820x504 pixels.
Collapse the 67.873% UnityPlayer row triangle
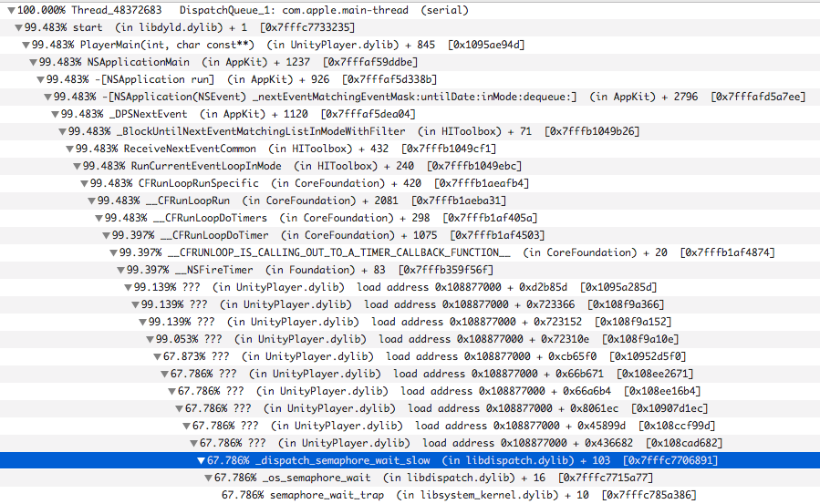158,356
